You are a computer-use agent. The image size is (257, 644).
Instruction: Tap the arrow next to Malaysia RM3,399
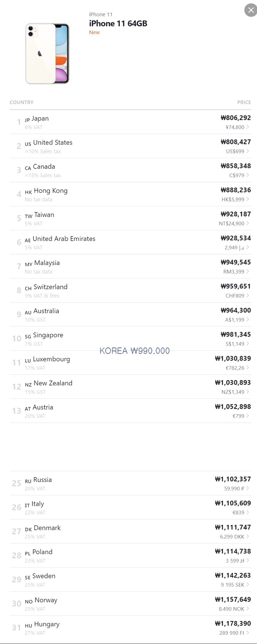point(248,272)
